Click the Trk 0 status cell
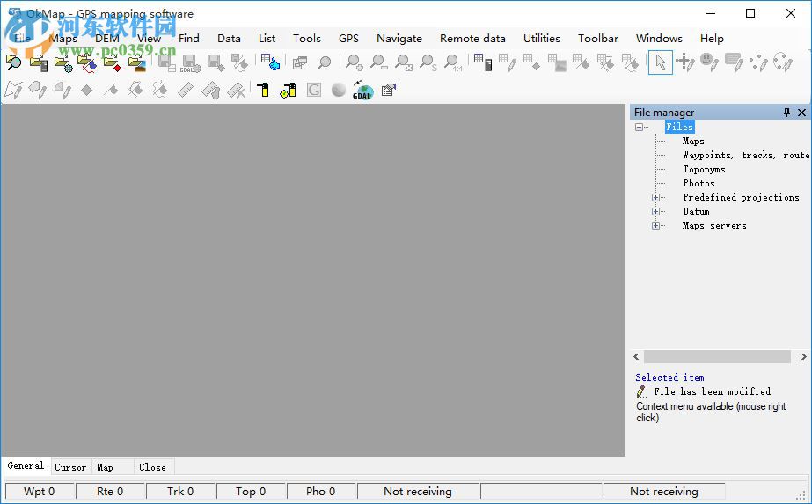Screen dimensions: 812x504 click(x=180, y=491)
